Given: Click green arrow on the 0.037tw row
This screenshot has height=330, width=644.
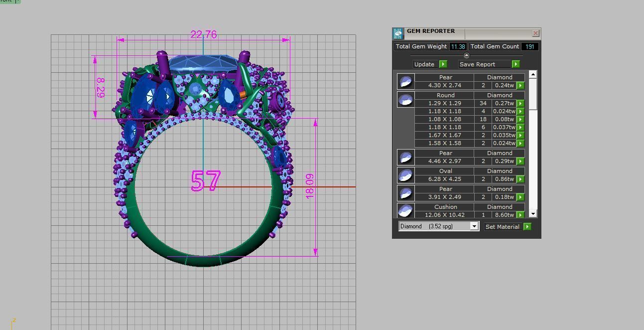Looking at the screenshot, I should pyautogui.click(x=520, y=128).
